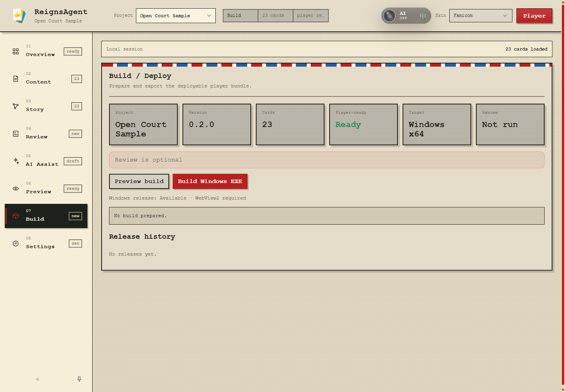Open the Settings section
This screenshot has width=565, height=392.
46,243
